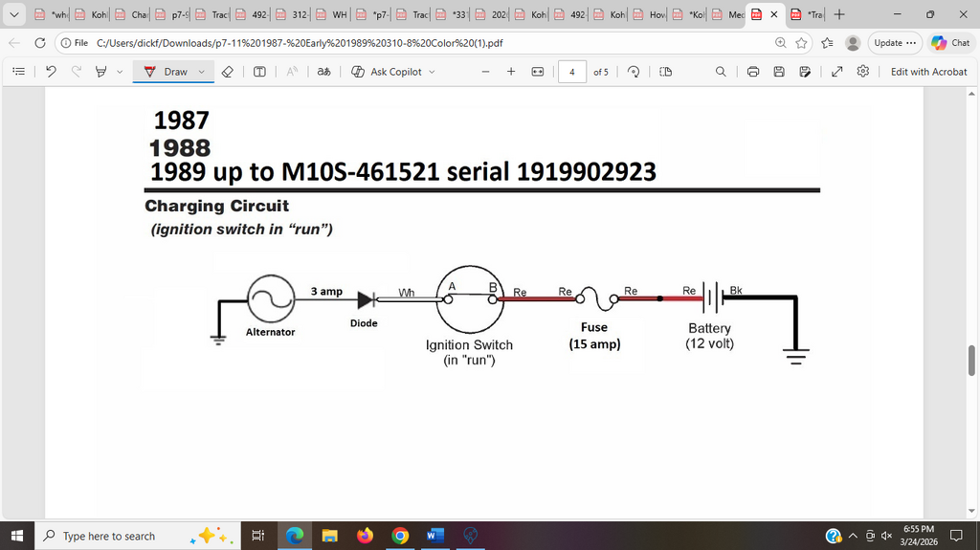
Task: Open the Favorites list
Action: [828, 43]
